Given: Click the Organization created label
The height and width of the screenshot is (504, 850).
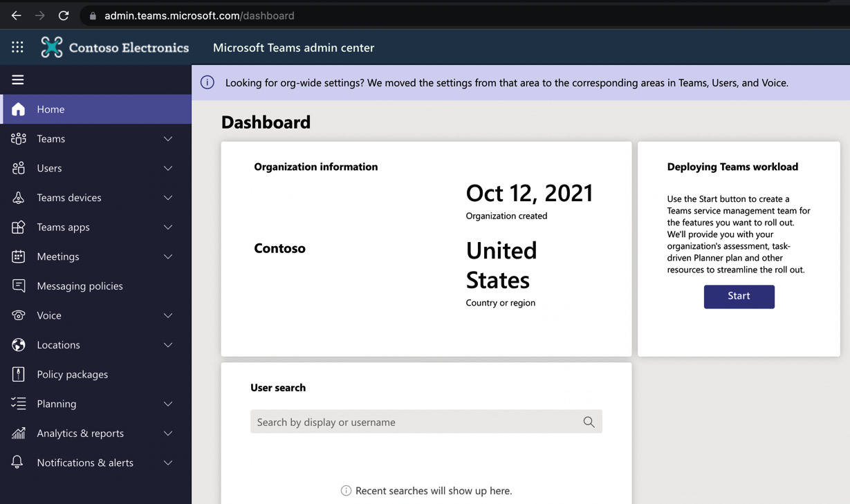Looking at the screenshot, I should 506,216.
